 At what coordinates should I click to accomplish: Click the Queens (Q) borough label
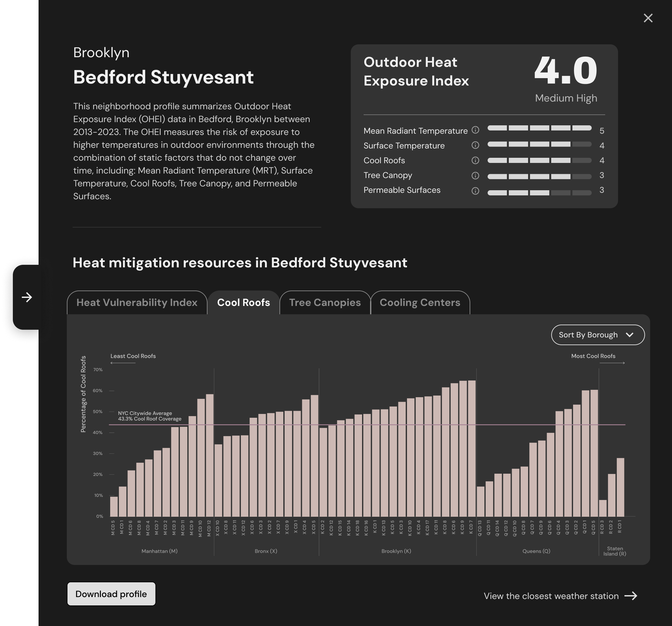pyautogui.click(x=536, y=551)
